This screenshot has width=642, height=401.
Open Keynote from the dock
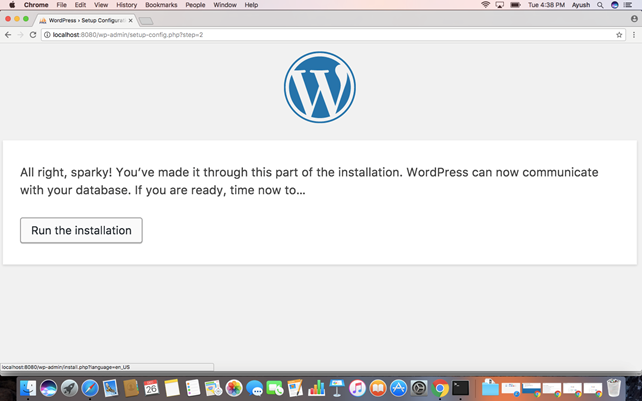point(337,388)
